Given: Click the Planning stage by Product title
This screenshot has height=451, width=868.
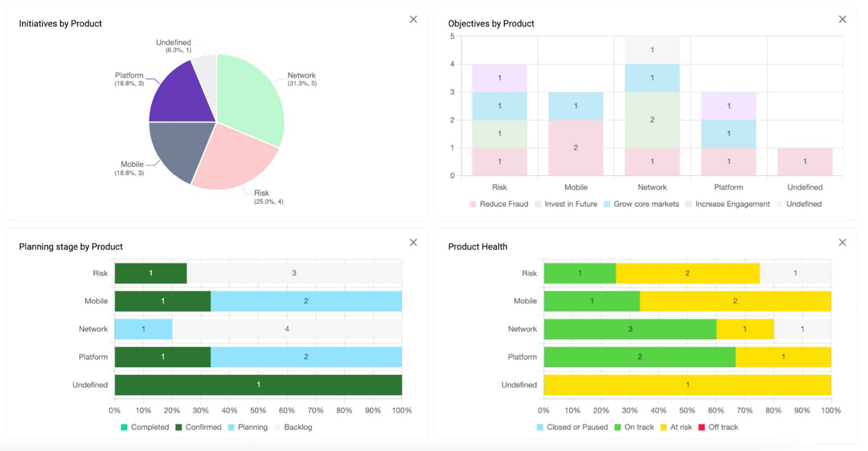Looking at the screenshot, I should (x=71, y=247).
